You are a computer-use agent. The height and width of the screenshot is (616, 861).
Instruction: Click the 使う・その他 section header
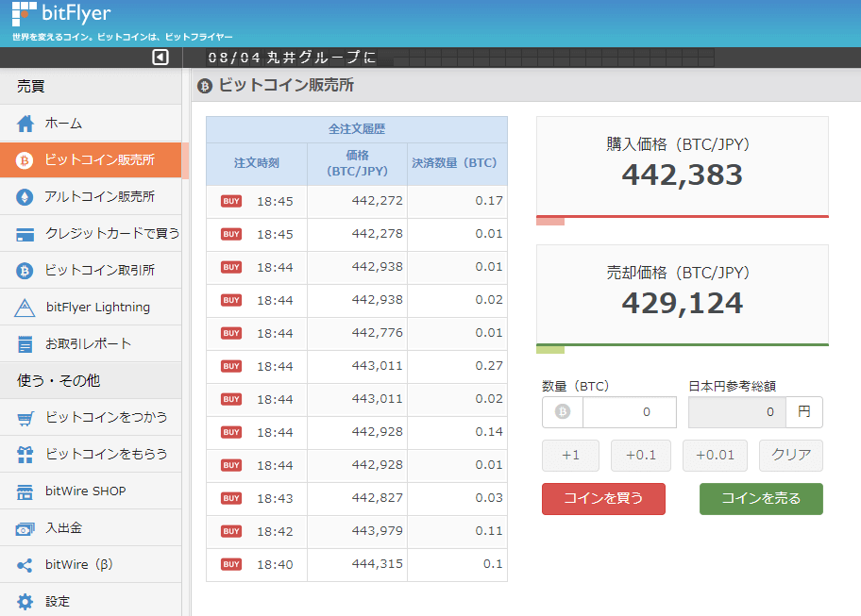pyautogui.click(x=91, y=380)
